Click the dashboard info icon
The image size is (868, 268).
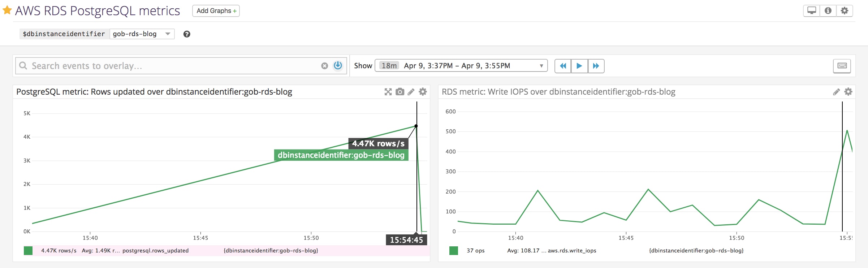[828, 11]
